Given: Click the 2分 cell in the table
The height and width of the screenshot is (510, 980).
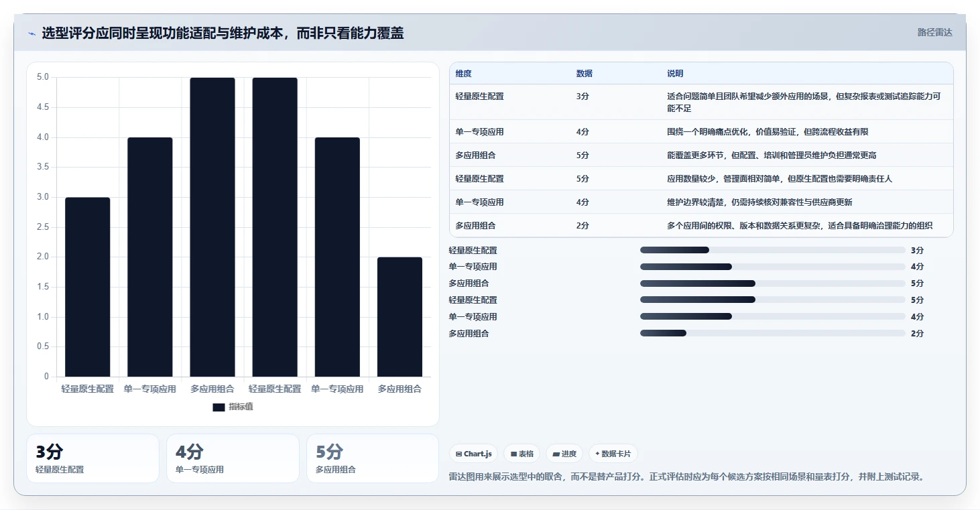Looking at the screenshot, I should (x=583, y=226).
